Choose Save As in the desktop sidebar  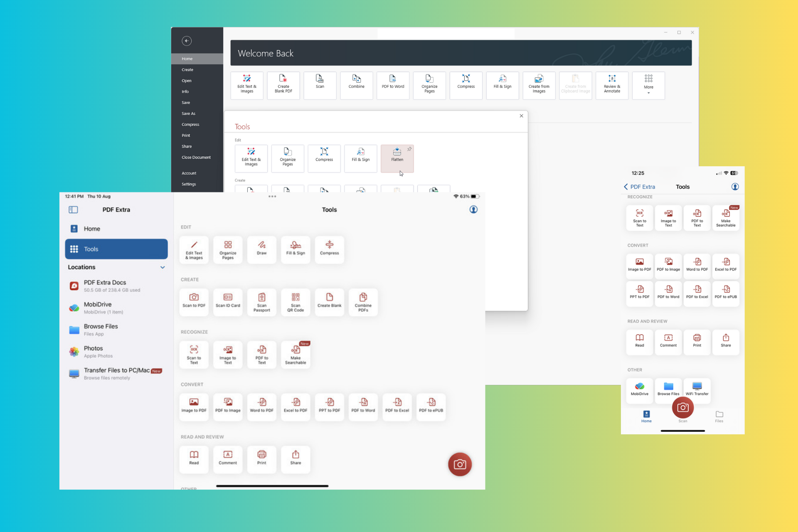pyautogui.click(x=197, y=113)
